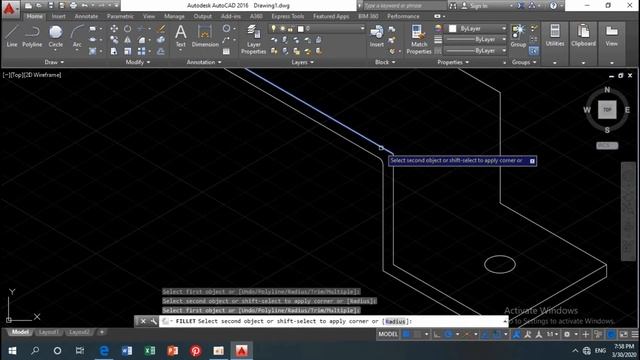
Task: Select the Copy tool in Modify
Action: click(114, 40)
